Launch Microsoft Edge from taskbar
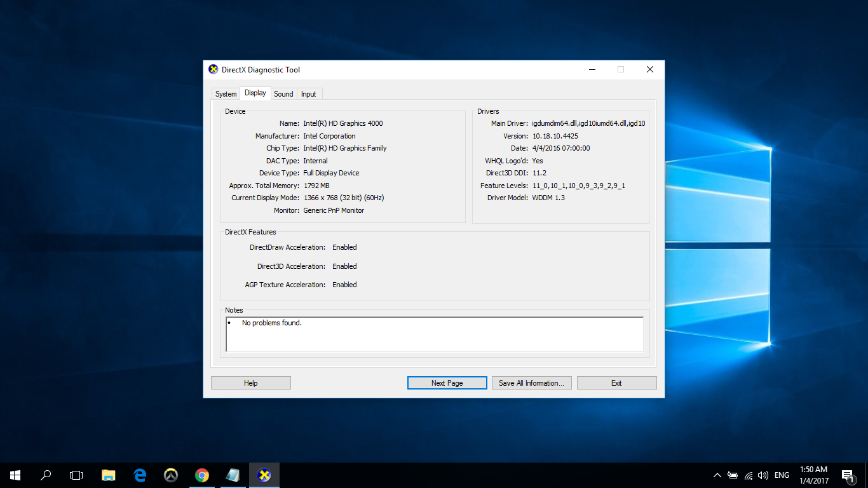The height and width of the screenshot is (488, 868). click(x=140, y=475)
